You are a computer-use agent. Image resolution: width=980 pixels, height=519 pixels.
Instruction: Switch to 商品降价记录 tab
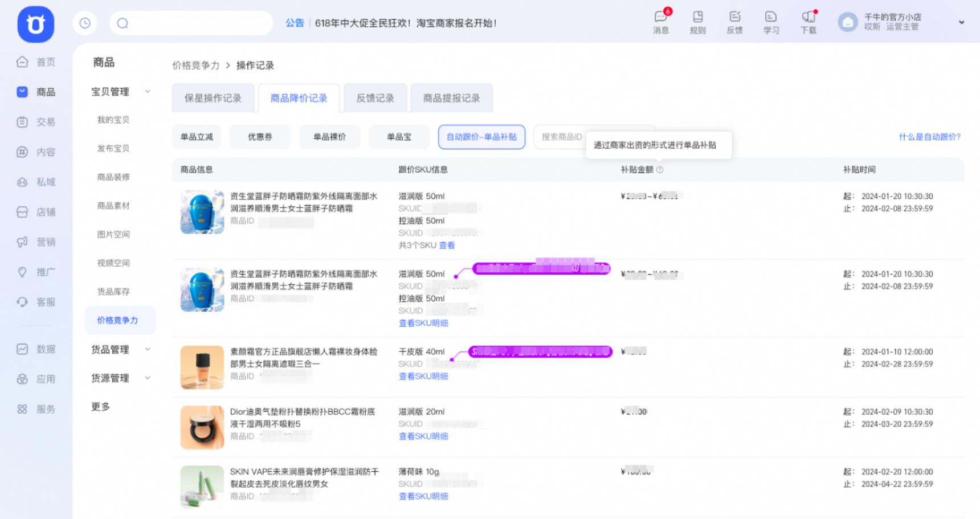pos(299,98)
